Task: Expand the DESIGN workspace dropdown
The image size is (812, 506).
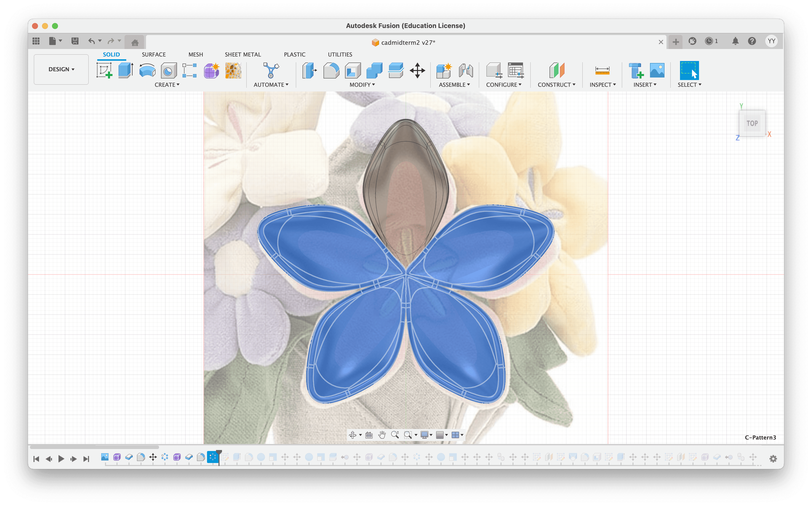Action: click(61, 69)
